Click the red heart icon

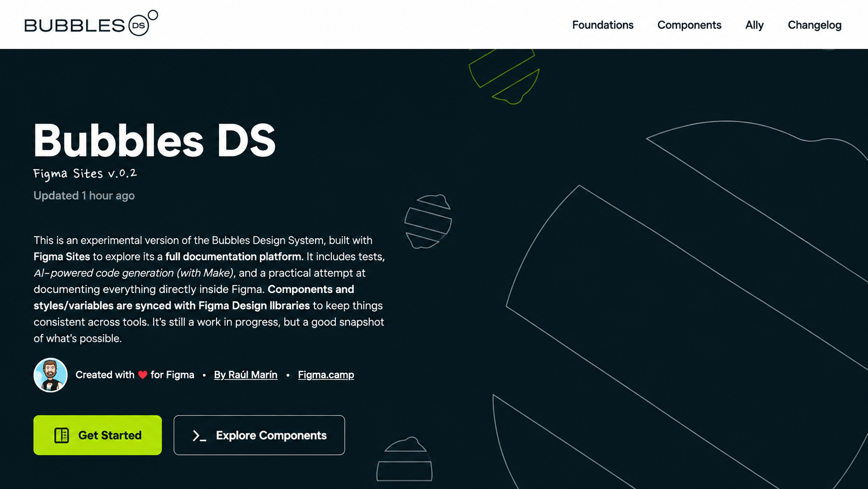(x=143, y=375)
